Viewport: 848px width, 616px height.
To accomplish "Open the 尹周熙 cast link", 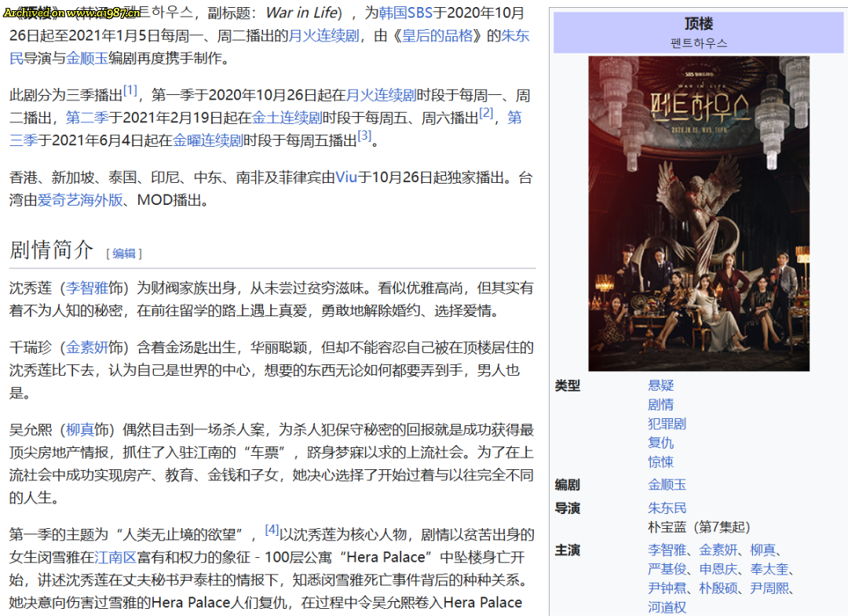I will [769, 588].
